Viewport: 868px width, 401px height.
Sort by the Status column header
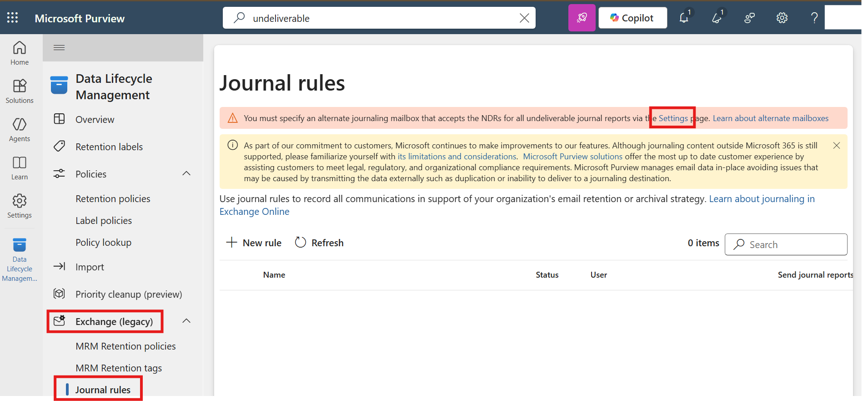547,275
